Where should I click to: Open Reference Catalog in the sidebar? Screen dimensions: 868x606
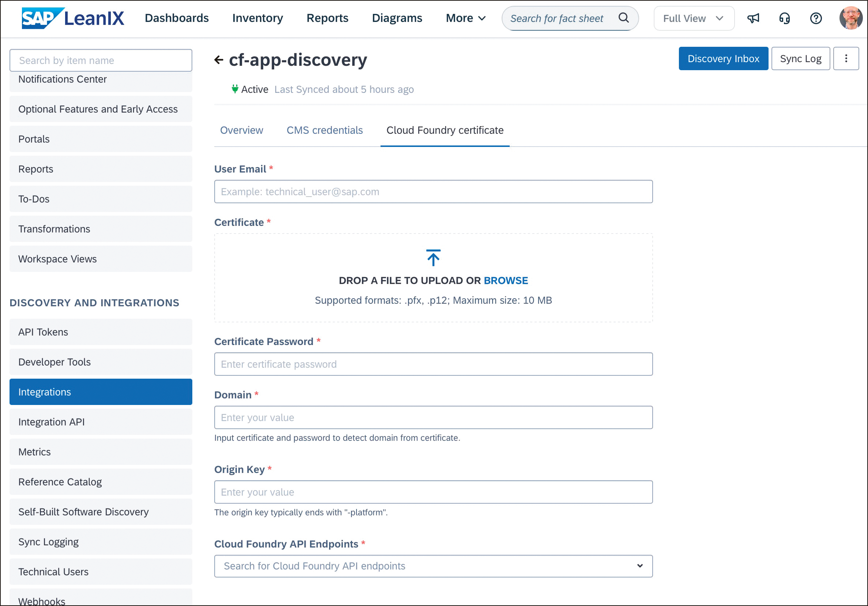101,482
